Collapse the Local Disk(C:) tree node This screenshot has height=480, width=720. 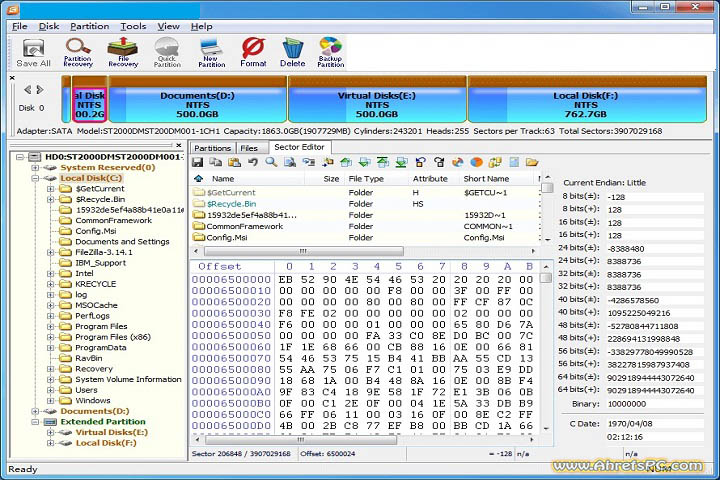point(35,178)
